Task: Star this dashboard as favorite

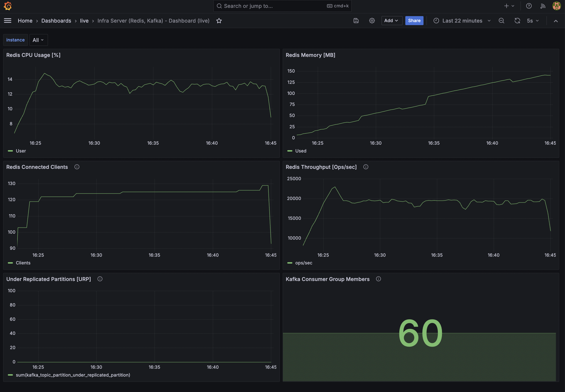Action: (219, 21)
